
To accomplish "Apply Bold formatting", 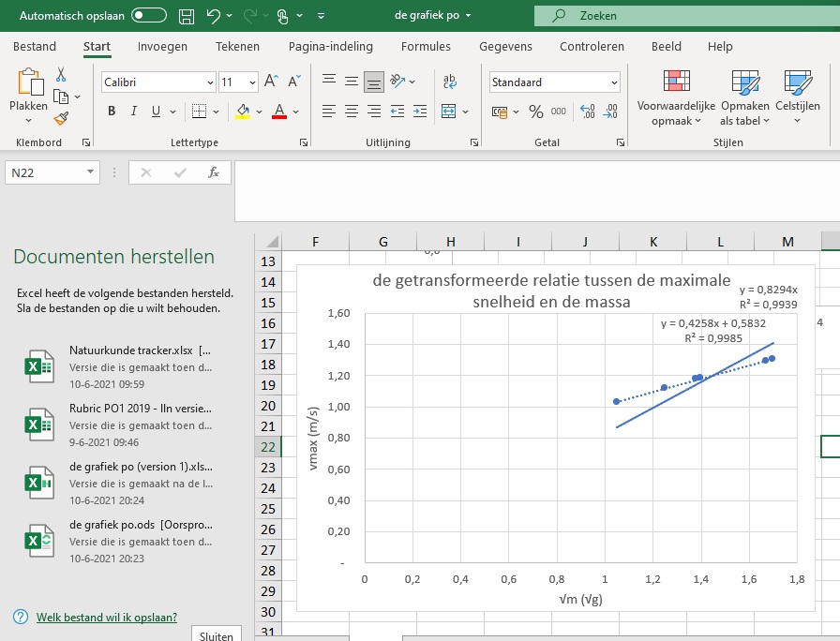I will point(112,112).
